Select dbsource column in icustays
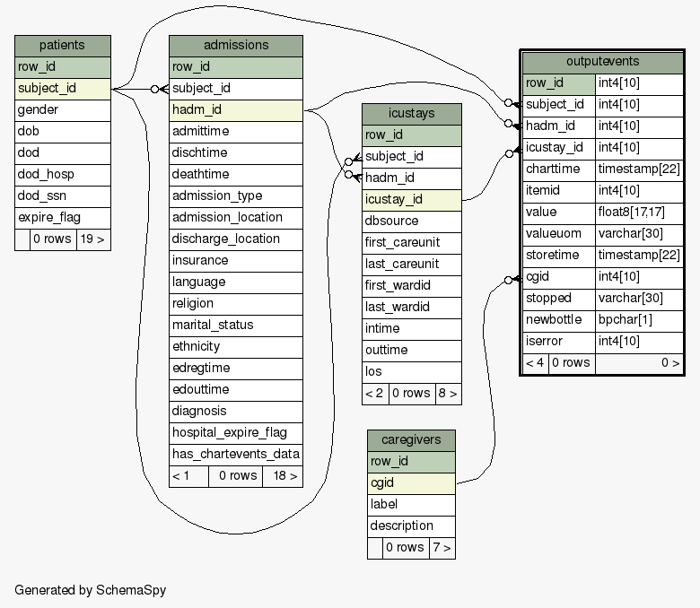The width and height of the screenshot is (700, 608). 412,221
